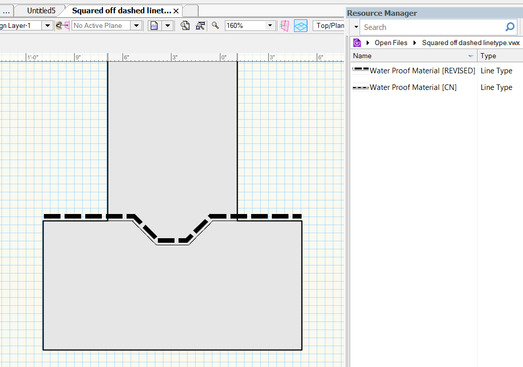Select the Squared off dashed linetype tab

121,11
